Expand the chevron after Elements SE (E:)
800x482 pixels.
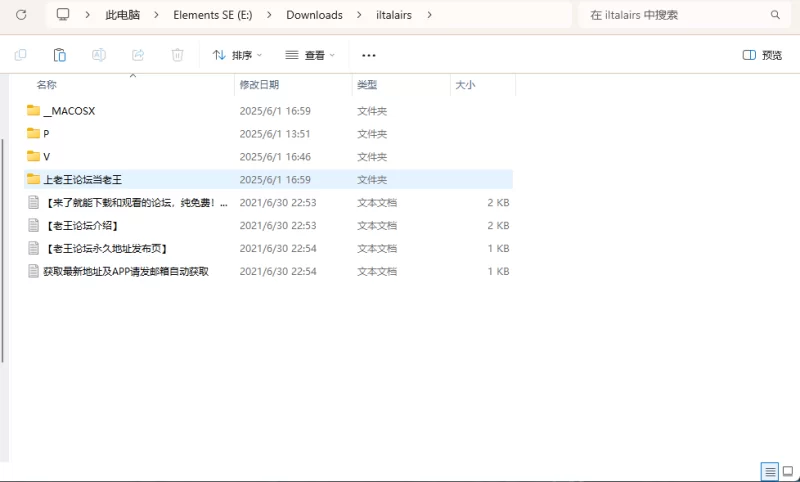(269, 15)
